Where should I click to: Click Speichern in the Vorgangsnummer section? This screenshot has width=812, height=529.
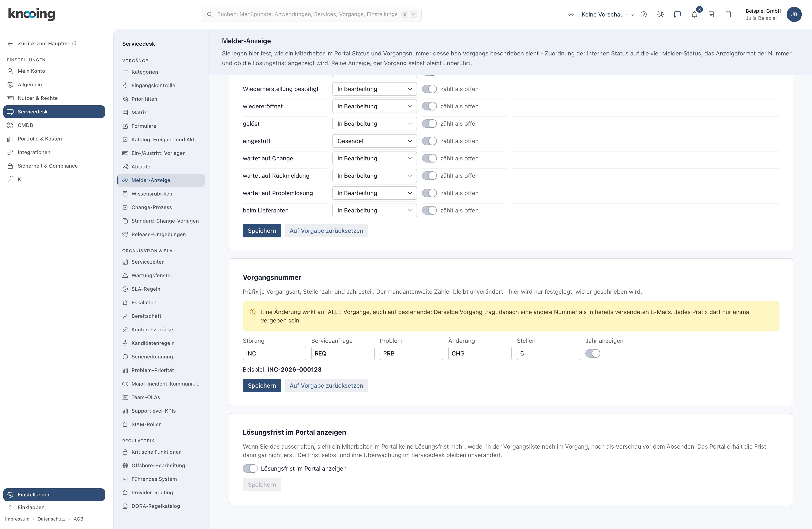(262, 386)
